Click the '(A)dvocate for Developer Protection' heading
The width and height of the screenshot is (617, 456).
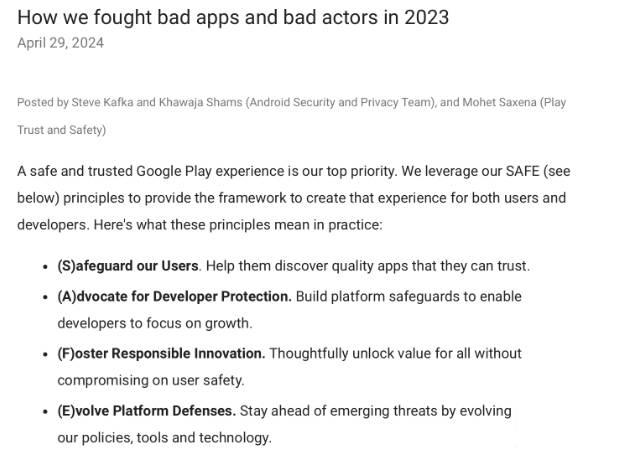(x=174, y=296)
